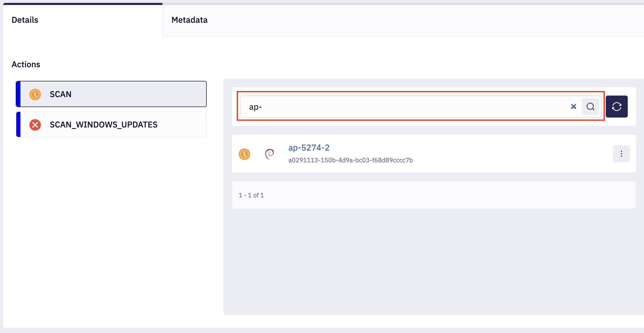
Task: Open the ap-5274-2 link
Action: tap(309, 148)
